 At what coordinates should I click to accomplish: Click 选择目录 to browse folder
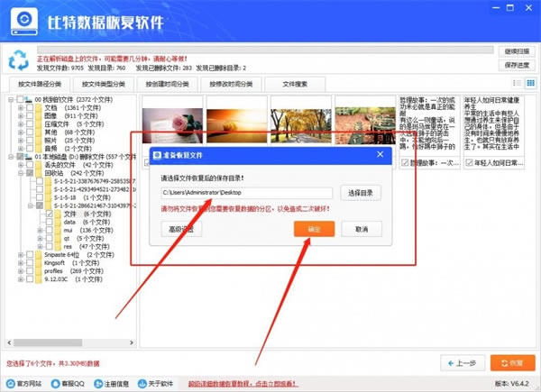[360, 192]
